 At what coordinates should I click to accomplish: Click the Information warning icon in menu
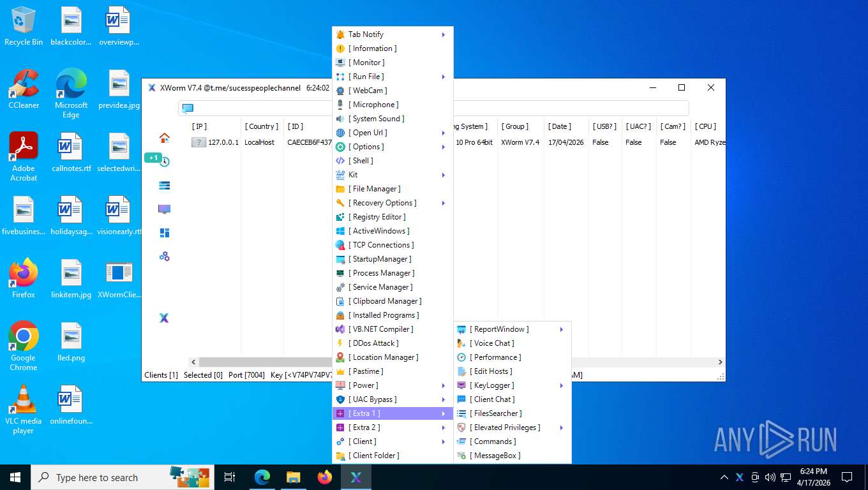340,48
